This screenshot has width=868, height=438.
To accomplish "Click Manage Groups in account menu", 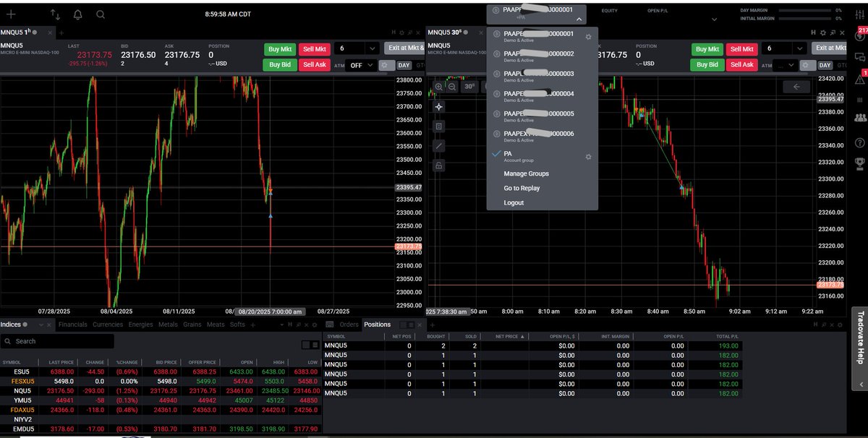I will coord(527,173).
